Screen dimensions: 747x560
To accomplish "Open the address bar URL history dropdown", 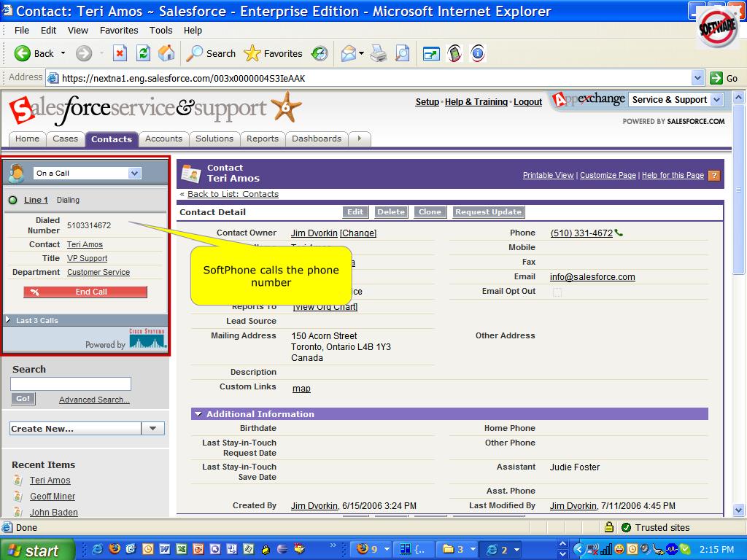I will point(697,78).
